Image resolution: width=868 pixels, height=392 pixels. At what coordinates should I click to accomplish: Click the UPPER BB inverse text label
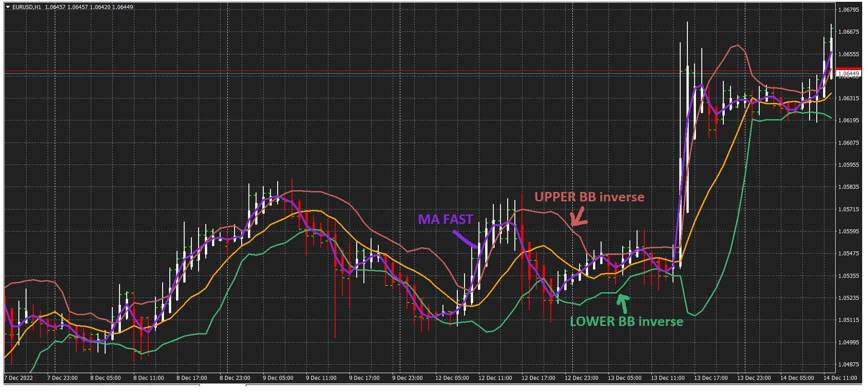[x=589, y=197]
